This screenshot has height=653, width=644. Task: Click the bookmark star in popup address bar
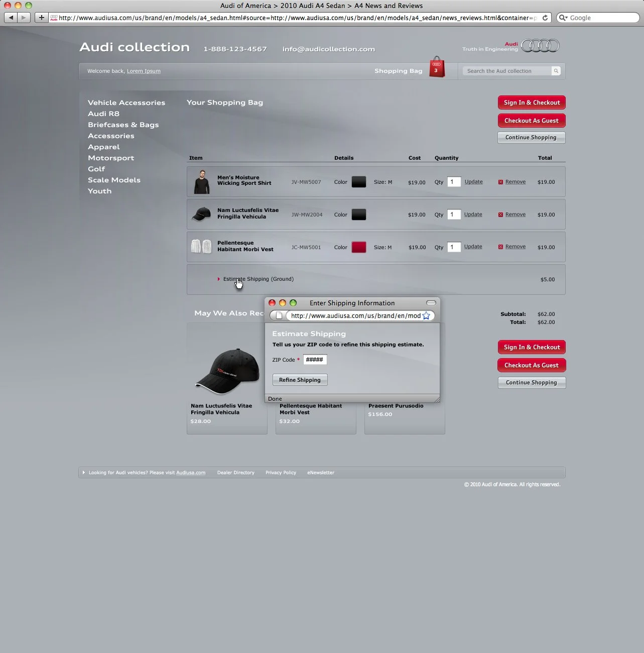click(426, 315)
